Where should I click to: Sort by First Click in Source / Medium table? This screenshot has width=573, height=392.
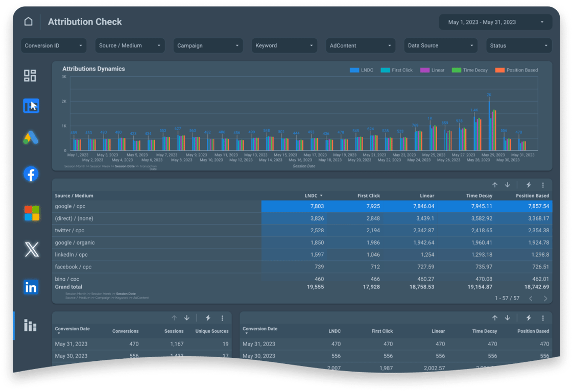point(368,196)
